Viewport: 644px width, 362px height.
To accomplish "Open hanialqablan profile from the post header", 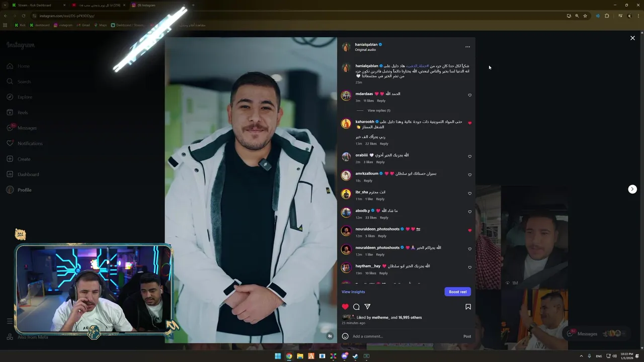I will 366,44.
